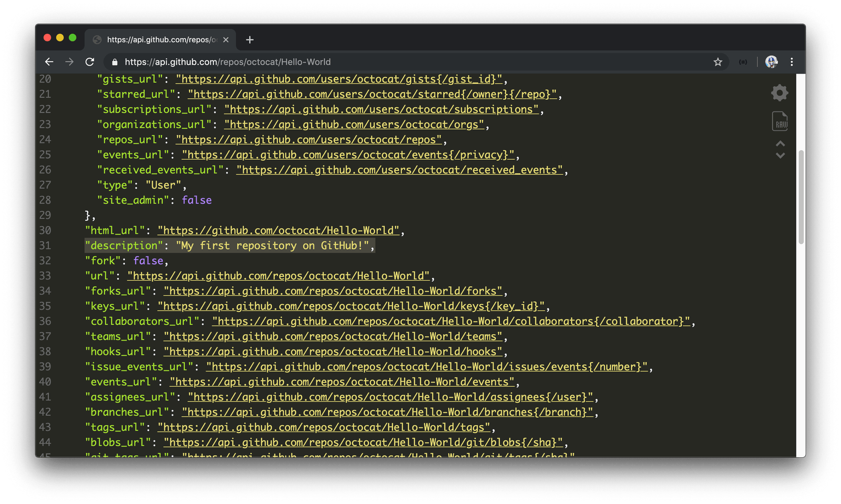Open the organizations_url link
Screen dimensions: 841x504
coord(354,125)
